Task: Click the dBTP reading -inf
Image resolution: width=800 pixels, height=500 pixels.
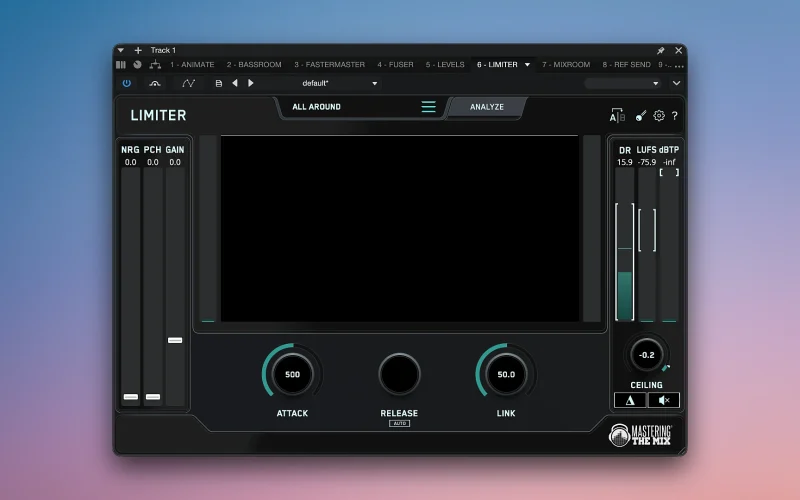Action: coord(669,162)
